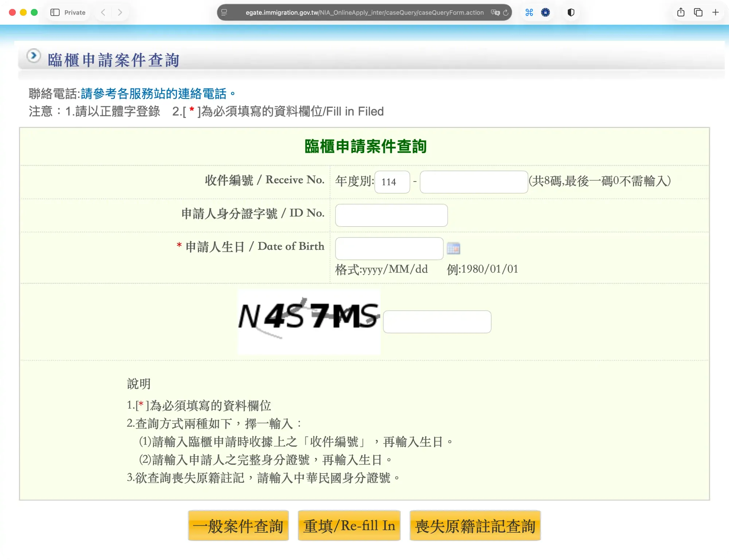Navigate forward using the browser forward arrow
Viewport: 729px width, 560px height.
coord(120,12)
